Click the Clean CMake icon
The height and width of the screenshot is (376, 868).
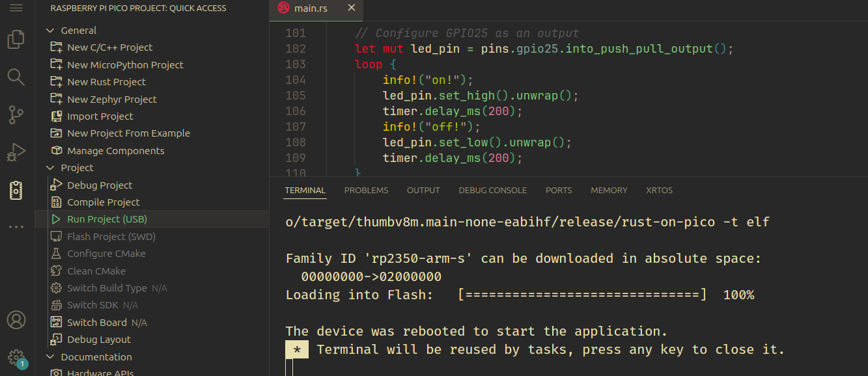57,270
